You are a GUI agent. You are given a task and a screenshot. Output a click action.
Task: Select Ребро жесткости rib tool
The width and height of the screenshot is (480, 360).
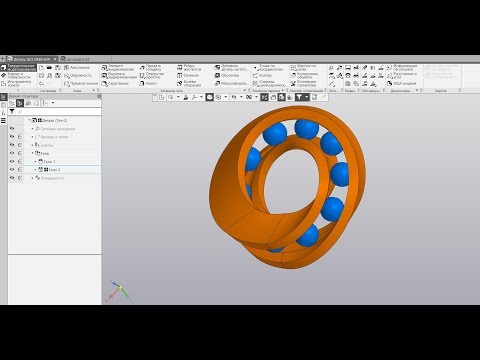coord(189,68)
